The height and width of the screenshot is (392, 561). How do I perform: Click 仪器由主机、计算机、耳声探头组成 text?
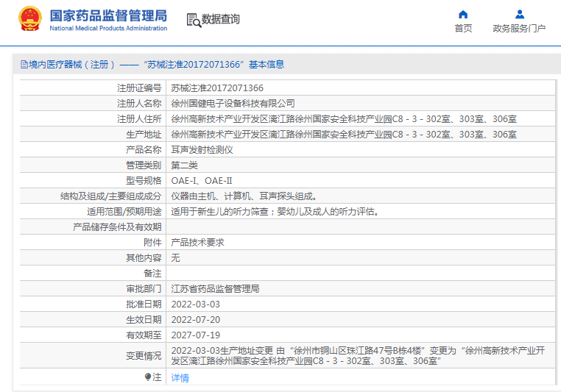(244, 196)
